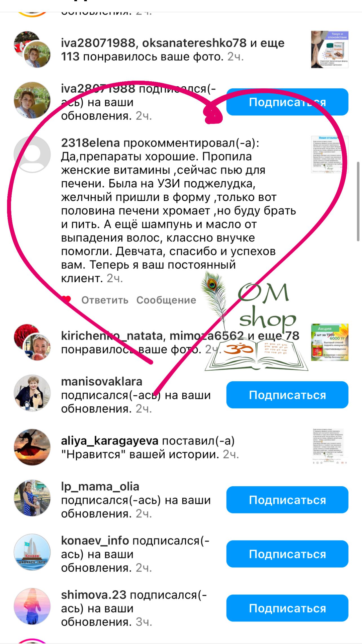
Task: Open the konaev_info avatar icon
Action: point(32,552)
